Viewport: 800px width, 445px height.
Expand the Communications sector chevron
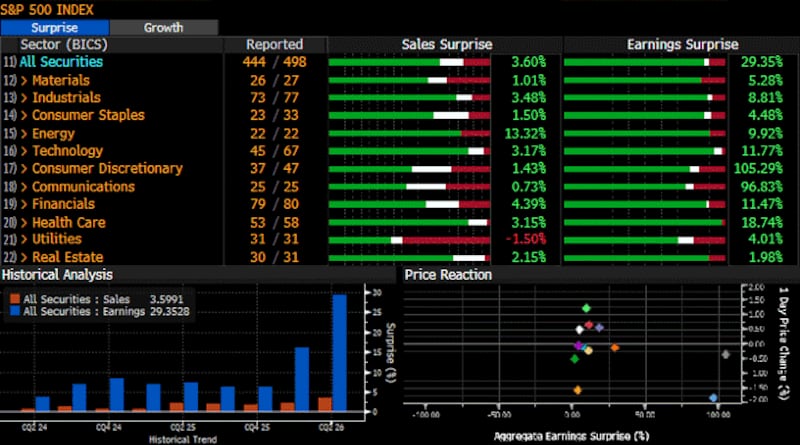[24, 187]
